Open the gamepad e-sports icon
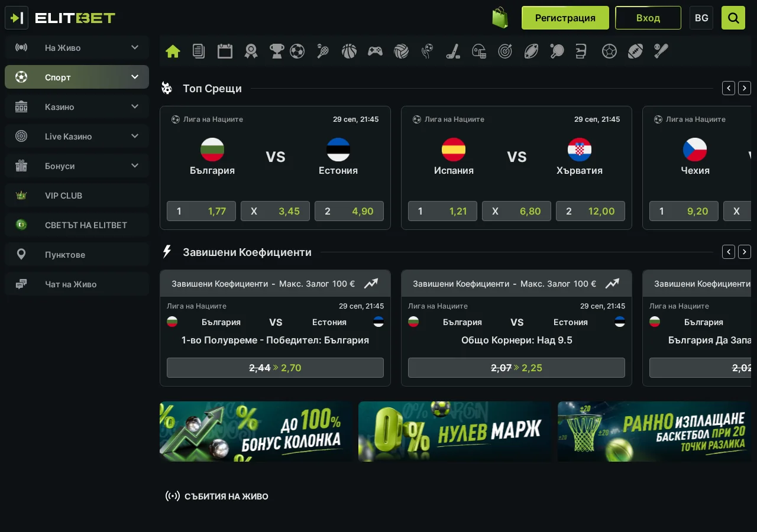 coord(375,51)
